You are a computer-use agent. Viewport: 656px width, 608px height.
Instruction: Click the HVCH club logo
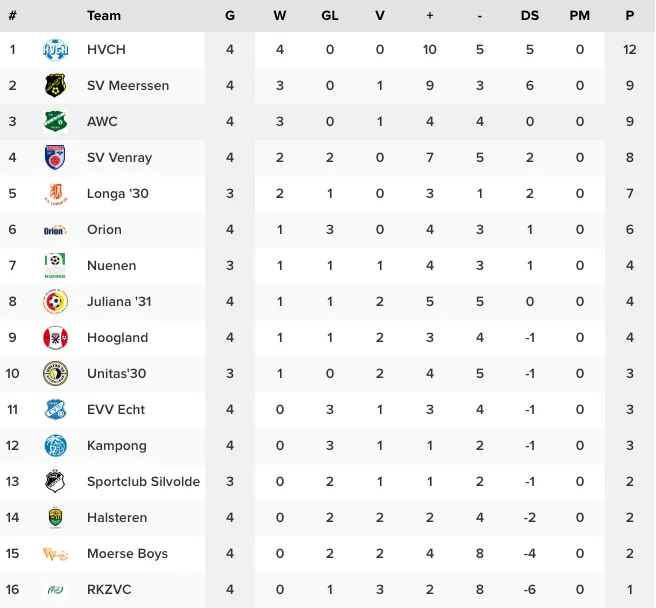(x=55, y=50)
